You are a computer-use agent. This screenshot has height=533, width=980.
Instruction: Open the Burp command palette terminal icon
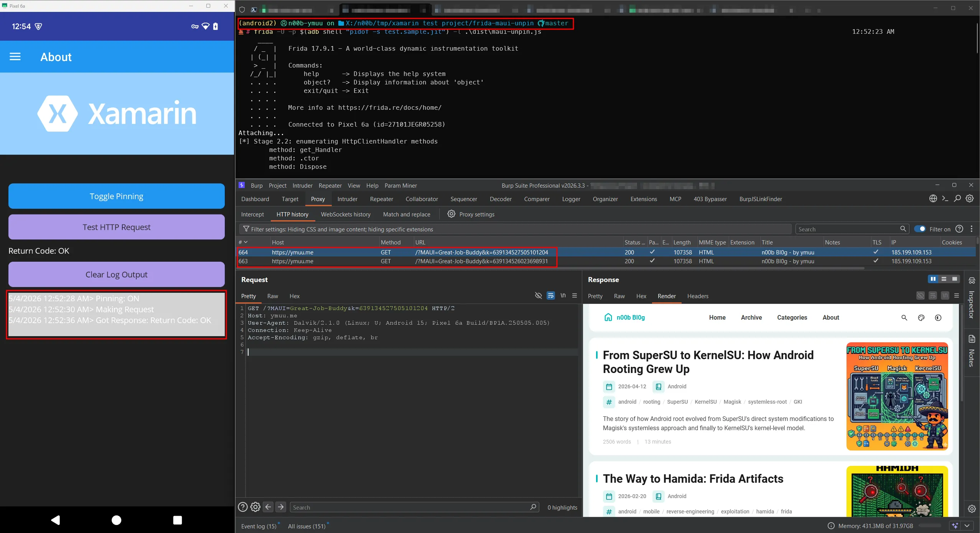click(x=945, y=198)
